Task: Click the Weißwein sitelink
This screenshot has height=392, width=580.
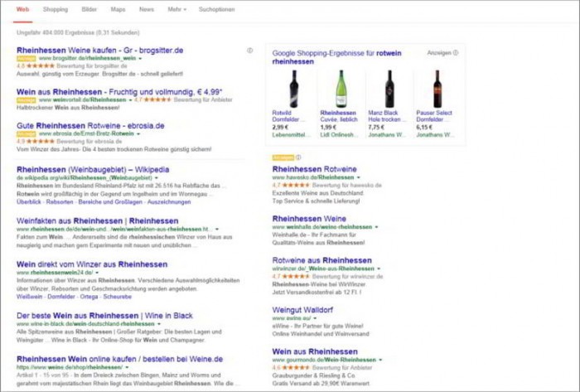Action: click(x=29, y=297)
